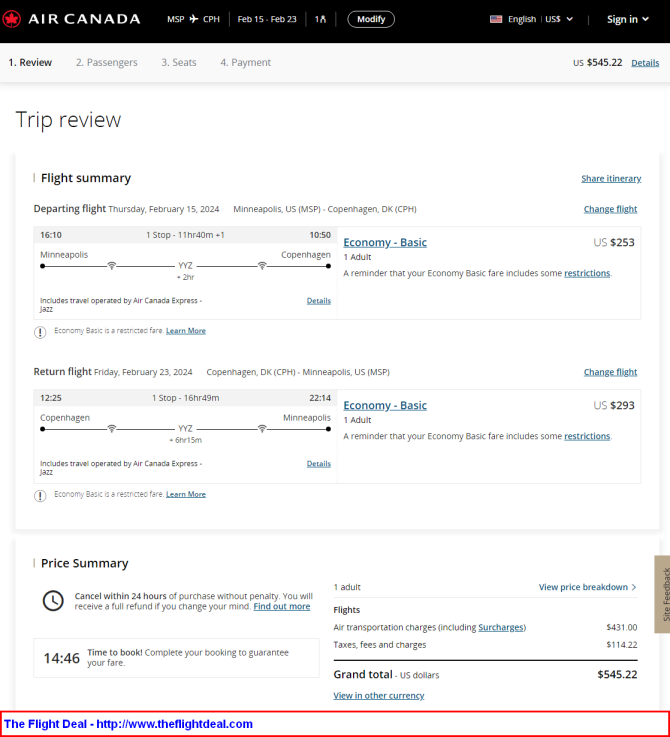
Task: Click the US flag language icon
Action: [496, 19]
